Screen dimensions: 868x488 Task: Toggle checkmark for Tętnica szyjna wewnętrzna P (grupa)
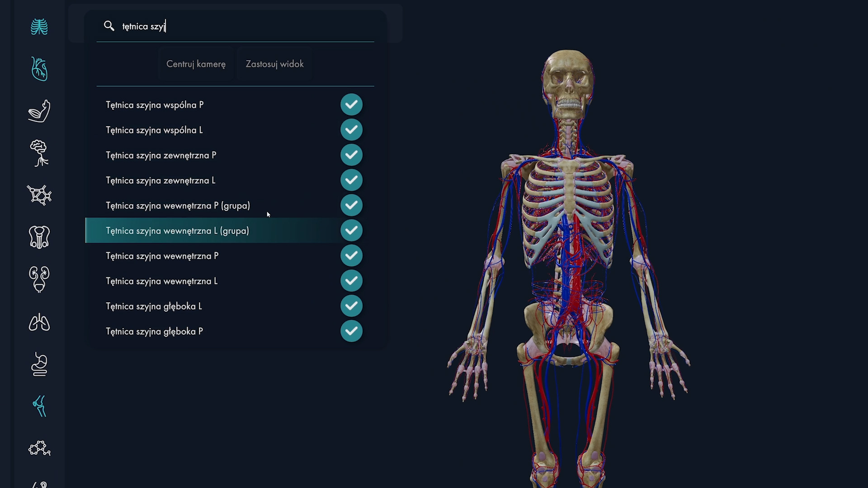coord(351,206)
